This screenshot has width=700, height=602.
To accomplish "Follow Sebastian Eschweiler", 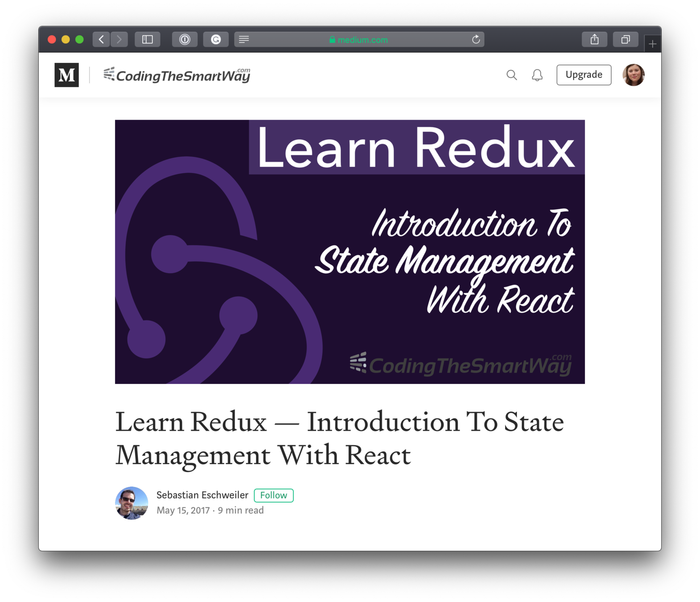I will (x=274, y=495).
